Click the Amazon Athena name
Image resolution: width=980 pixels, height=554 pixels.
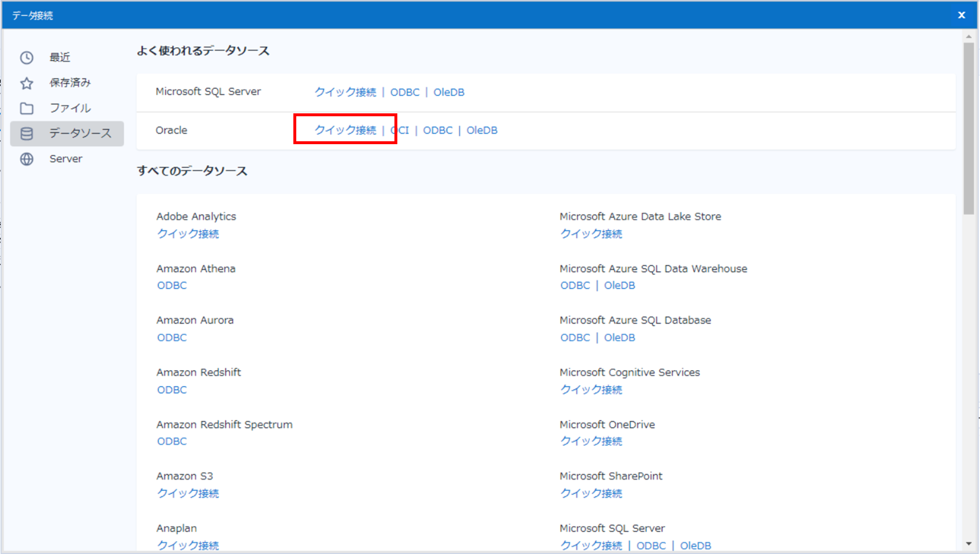(x=196, y=269)
